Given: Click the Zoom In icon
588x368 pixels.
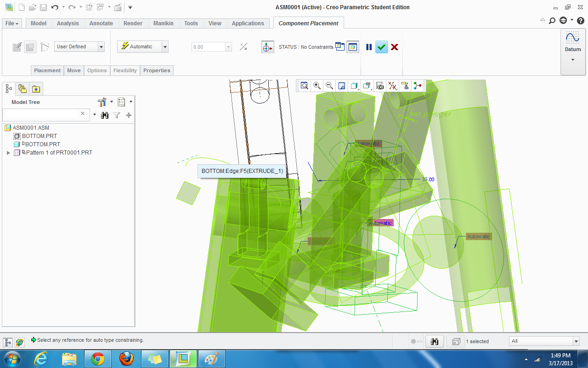Looking at the screenshot, I should [317, 86].
